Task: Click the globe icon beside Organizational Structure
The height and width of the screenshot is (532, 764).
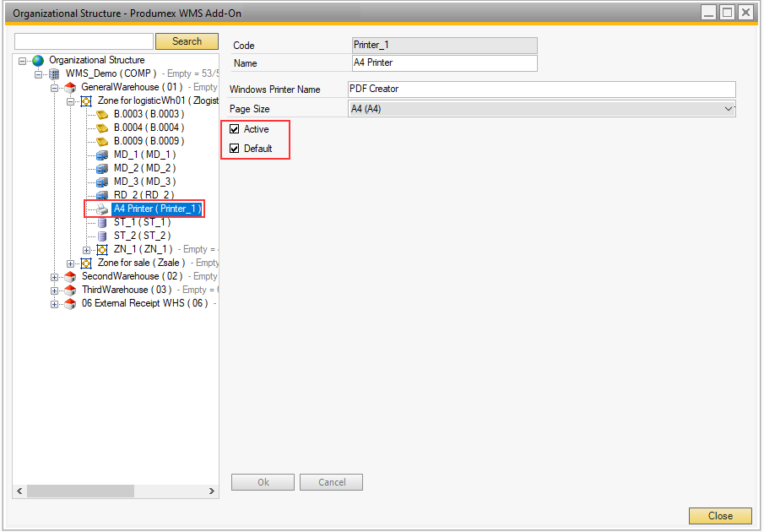Action: (x=37, y=61)
